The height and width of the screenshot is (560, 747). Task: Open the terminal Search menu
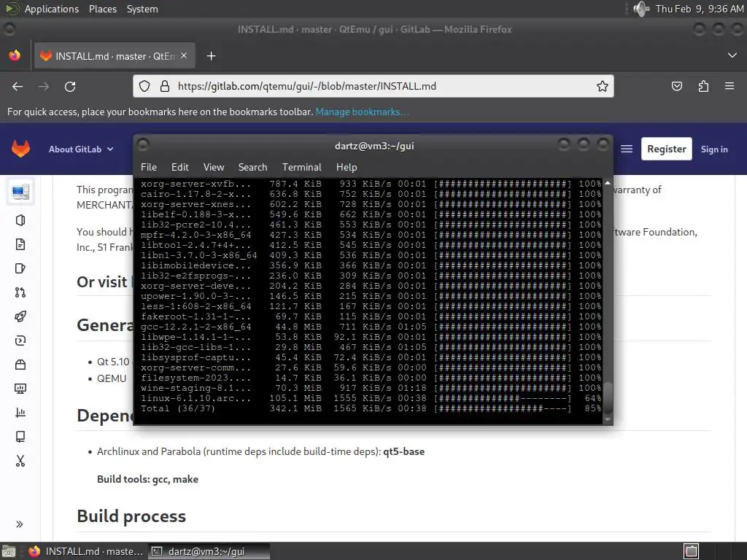tap(252, 167)
